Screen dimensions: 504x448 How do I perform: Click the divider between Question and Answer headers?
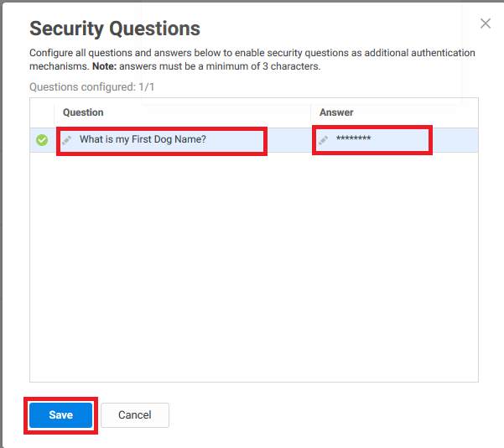310,112
